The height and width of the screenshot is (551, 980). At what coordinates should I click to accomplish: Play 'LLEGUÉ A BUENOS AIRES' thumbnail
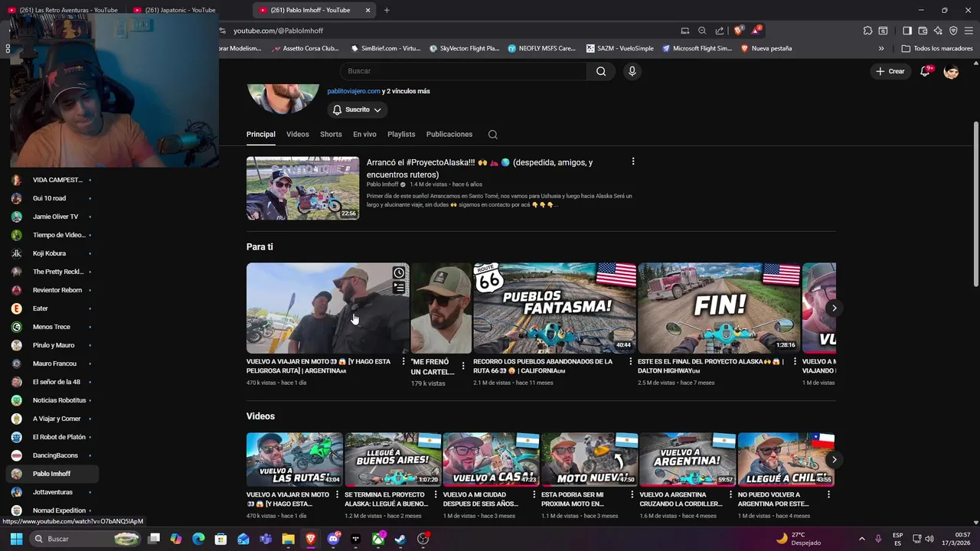click(393, 459)
